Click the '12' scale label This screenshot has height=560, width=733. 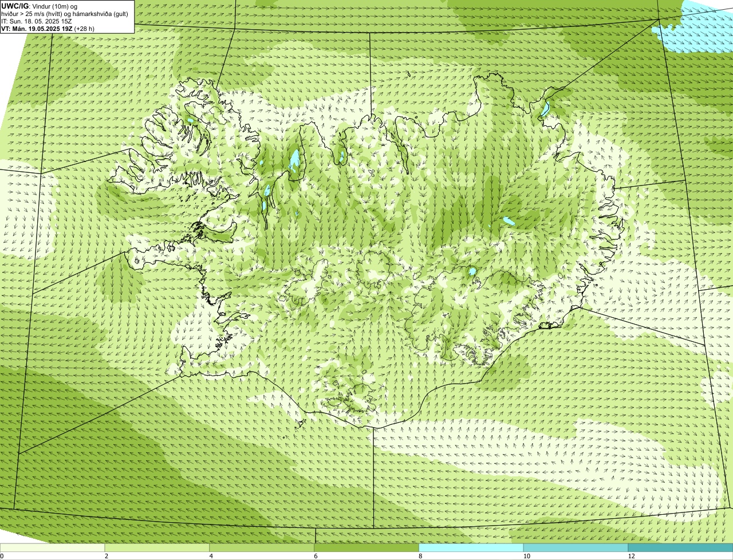[x=631, y=556]
